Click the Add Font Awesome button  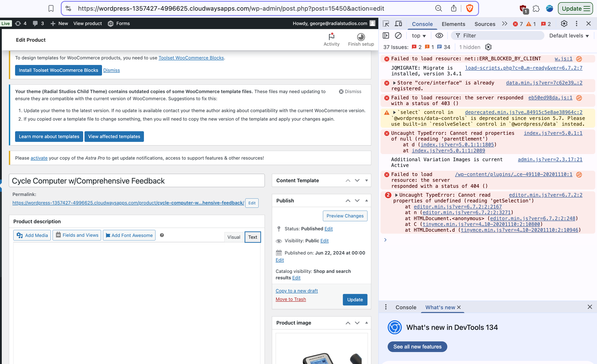pos(129,235)
